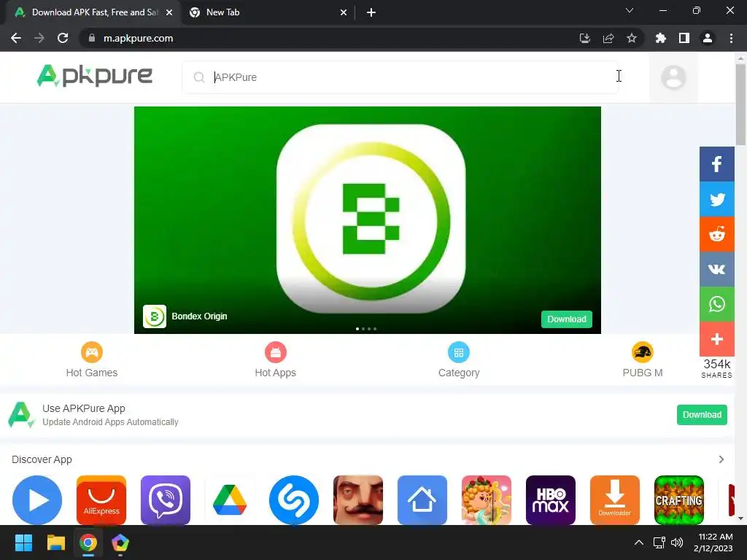Open the cupid archer game icon

coord(487,500)
